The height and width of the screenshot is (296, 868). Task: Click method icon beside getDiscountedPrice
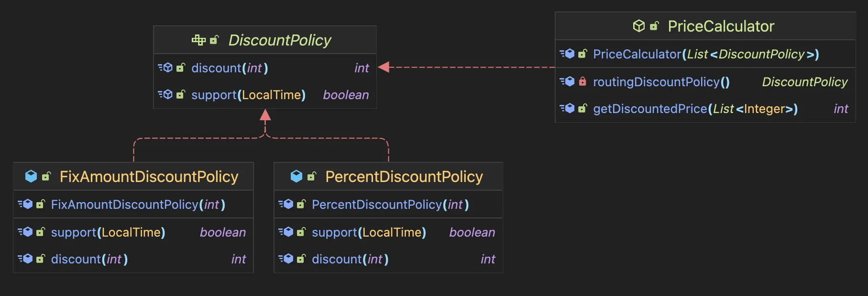point(567,109)
